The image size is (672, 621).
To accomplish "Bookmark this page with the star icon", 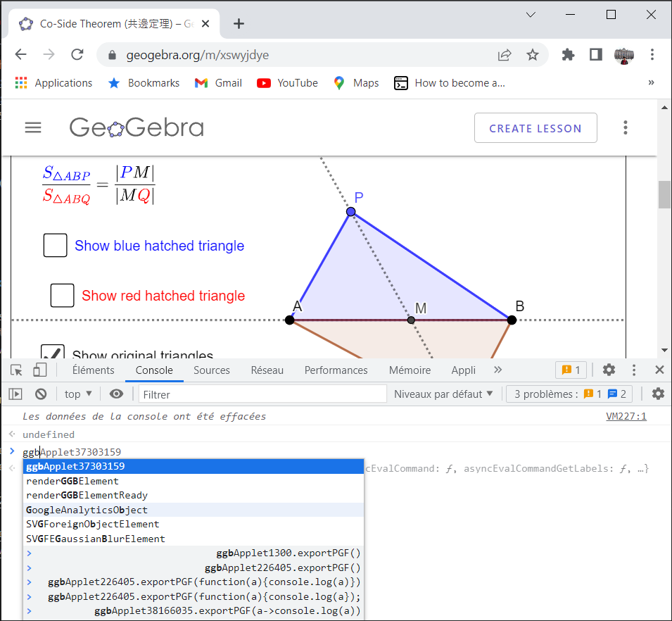I will 533,55.
